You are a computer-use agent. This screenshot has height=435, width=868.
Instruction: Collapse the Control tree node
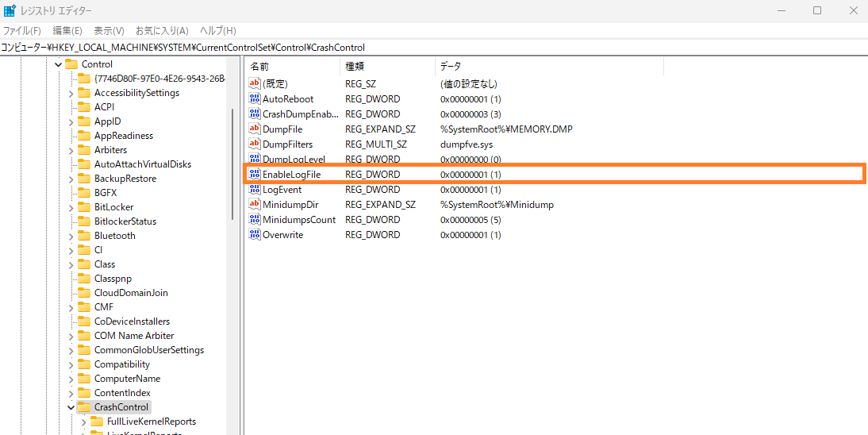[58, 64]
